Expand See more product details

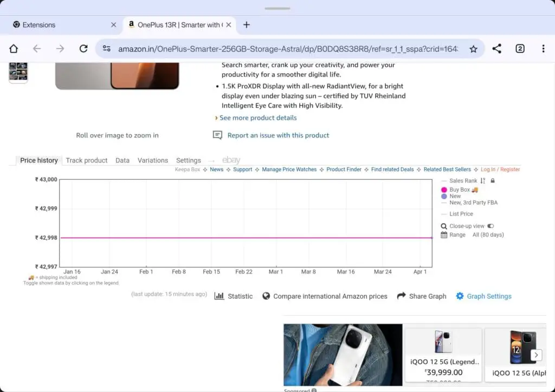pyautogui.click(x=258, y=117)
